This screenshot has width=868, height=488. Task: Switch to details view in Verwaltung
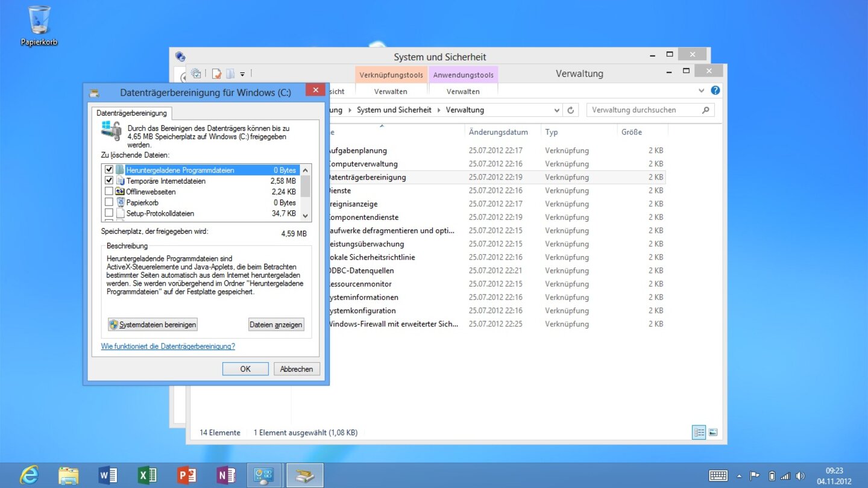pyautogui.click(x=699, y=433)
